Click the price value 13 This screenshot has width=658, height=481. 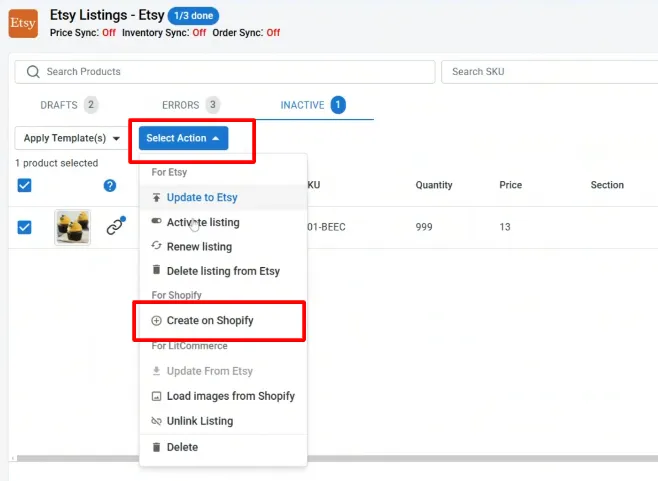(505, 227)
